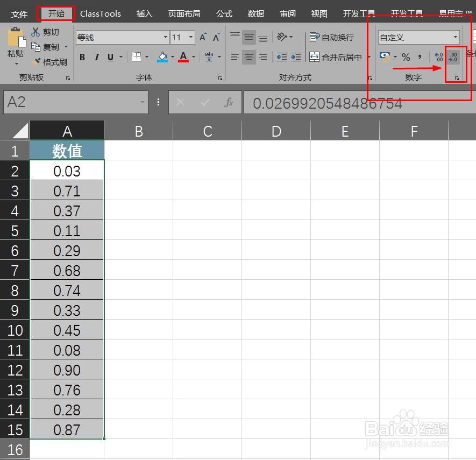Apply the fill color bucket

click(x=162, y=57)
